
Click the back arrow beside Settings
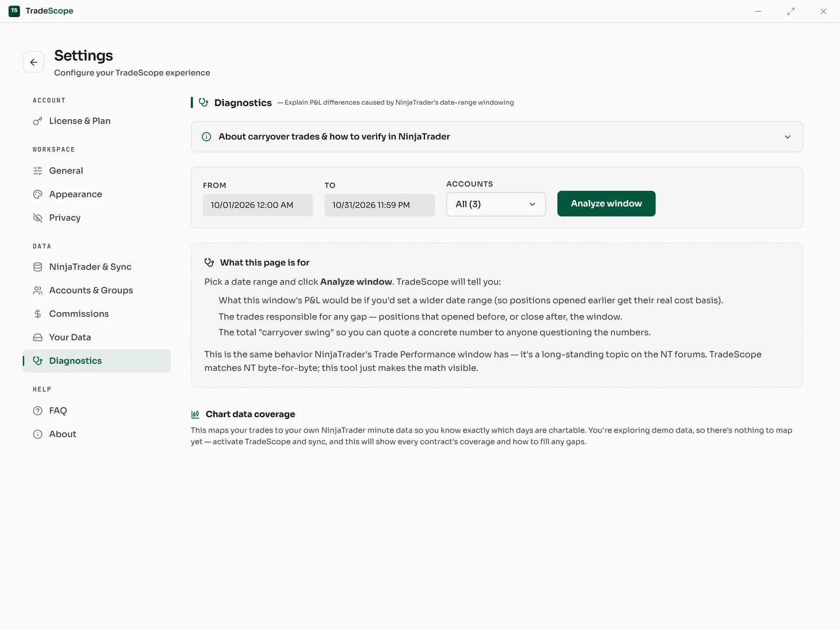[x=33, y=62]
